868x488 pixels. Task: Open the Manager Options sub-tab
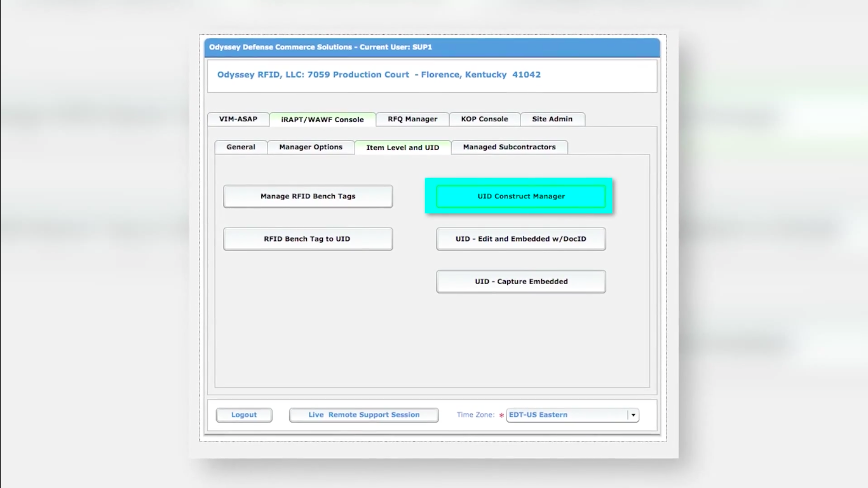click(x=311, y=147)
